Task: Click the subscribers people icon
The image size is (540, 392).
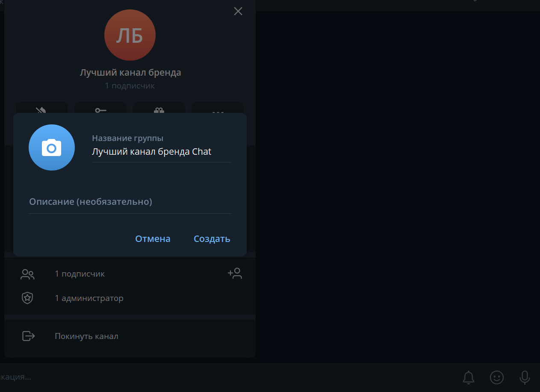Action: click(27, 274)
